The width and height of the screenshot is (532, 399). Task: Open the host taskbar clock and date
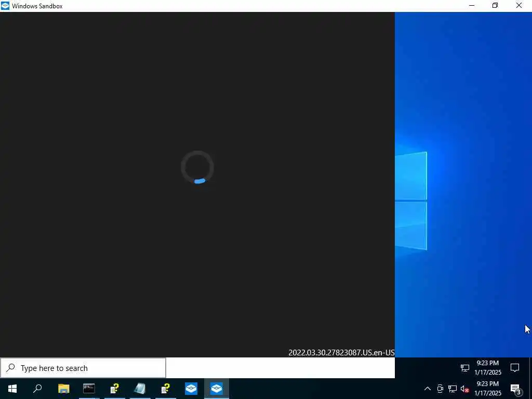click(x=487, y=389)
